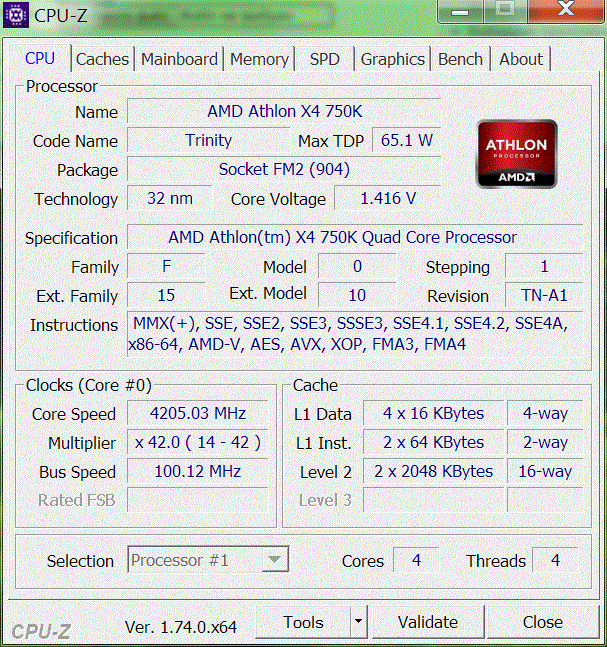Click the Ext. Family value 15
Viewport: 607px width, 647px height.
166,295
